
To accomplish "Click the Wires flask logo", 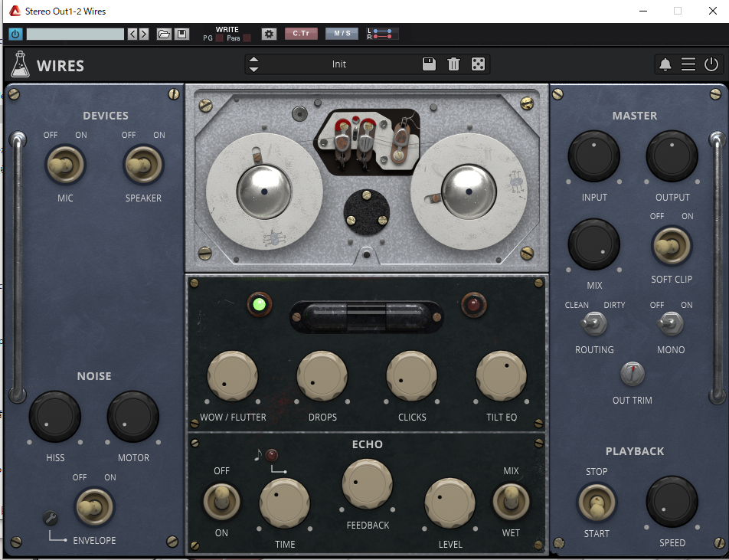I will tap(21, 64).
